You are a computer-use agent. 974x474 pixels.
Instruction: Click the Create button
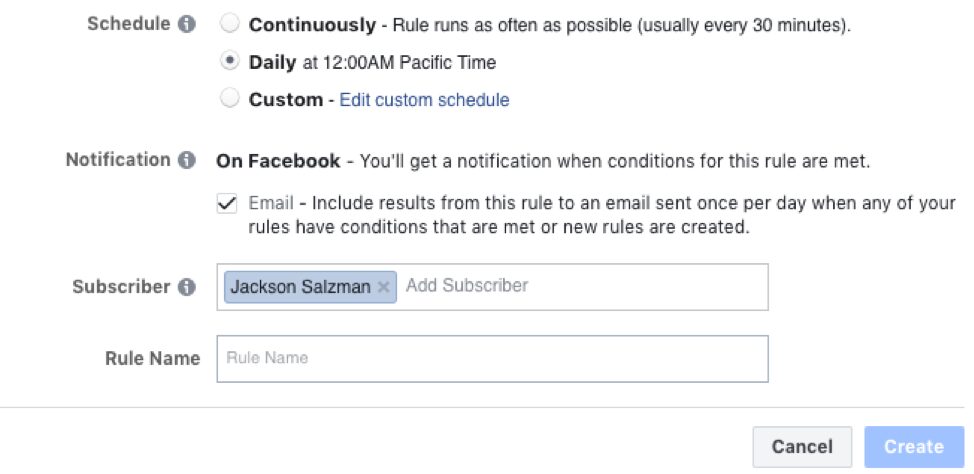[914, 447]
